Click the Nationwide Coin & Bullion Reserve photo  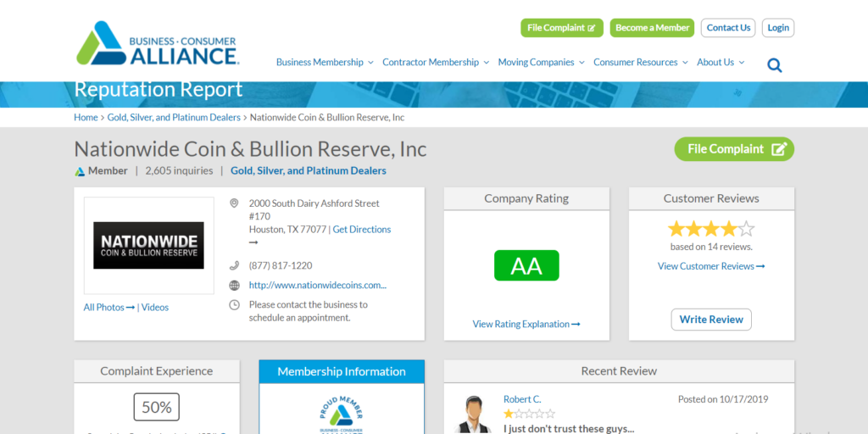[x=148, y=245]
